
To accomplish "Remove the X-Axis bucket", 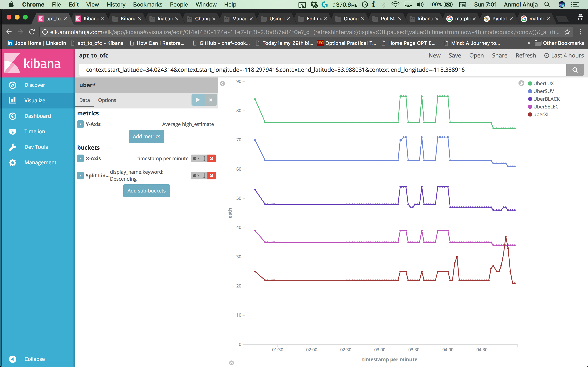I will pos(212,158).
